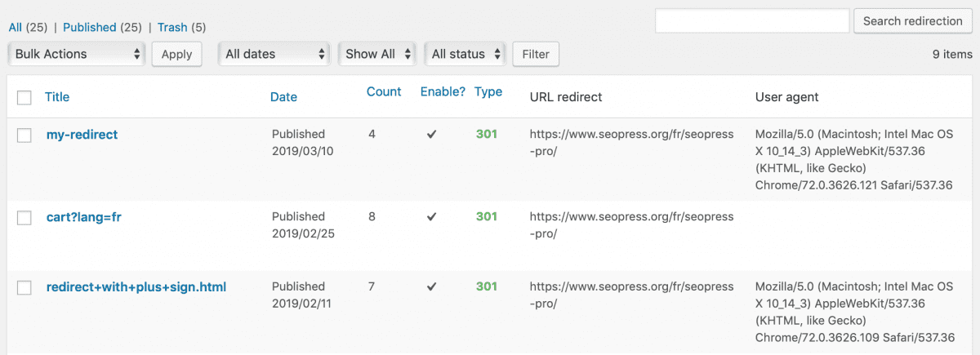Open the All status dropdown
This screenshot has height=355, width=980.
[465, 54]
